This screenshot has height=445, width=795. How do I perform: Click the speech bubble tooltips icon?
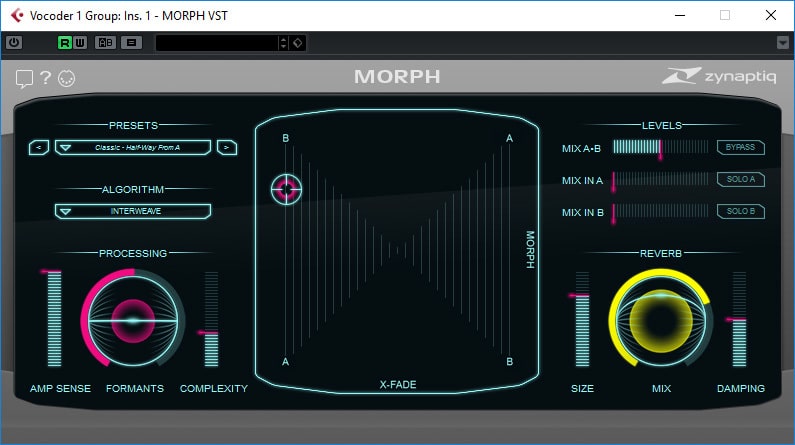(x=24, y=79)
